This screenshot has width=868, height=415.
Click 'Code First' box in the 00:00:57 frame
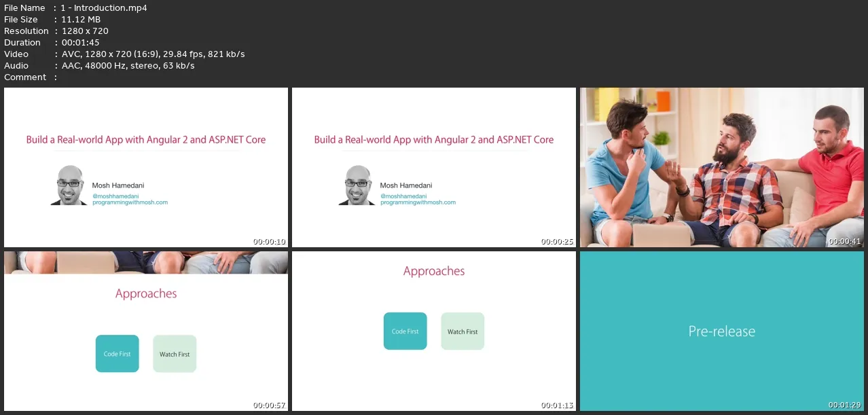click(117, 354)
